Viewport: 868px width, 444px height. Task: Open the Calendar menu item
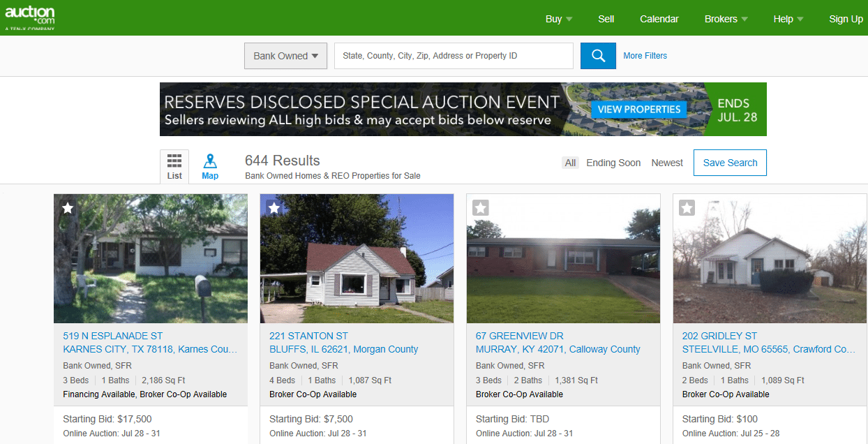pos(659,19)
